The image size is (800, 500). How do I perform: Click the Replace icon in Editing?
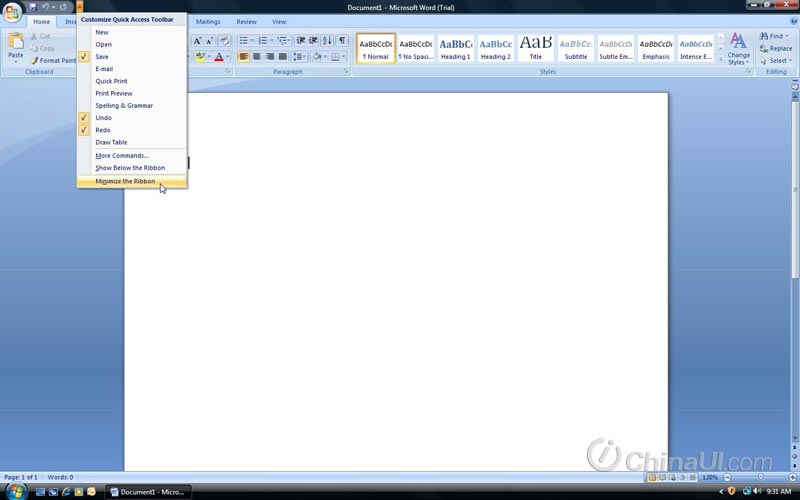(x=776, y=48)
